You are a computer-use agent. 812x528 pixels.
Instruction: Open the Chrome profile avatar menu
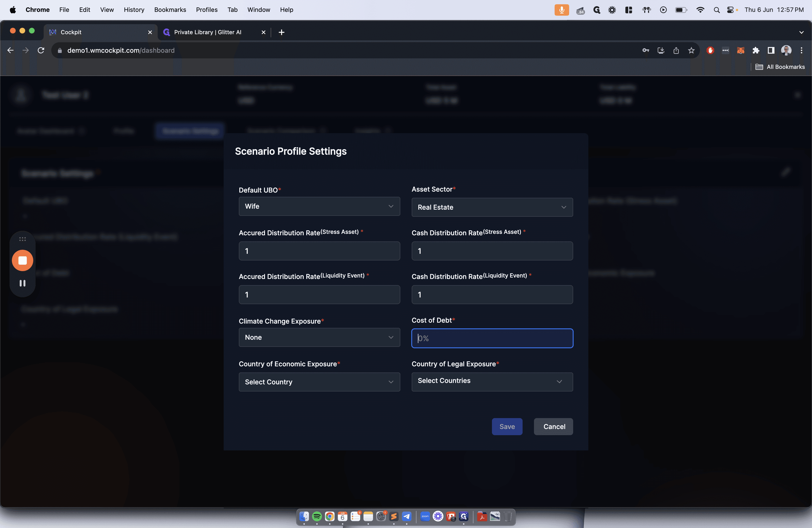coord(786,51)
